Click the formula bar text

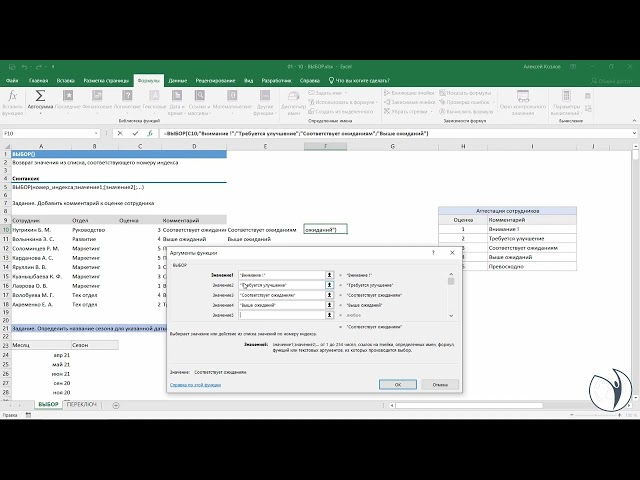point(296,133)
